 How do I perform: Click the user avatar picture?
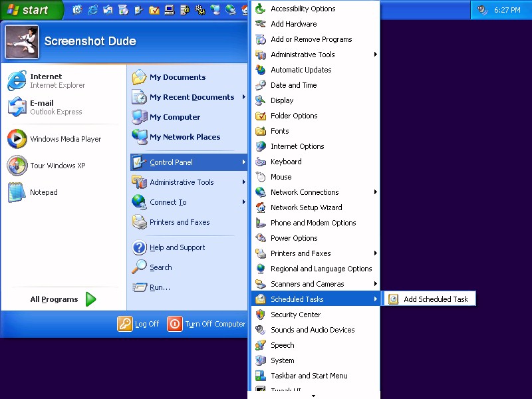[22, 42]
